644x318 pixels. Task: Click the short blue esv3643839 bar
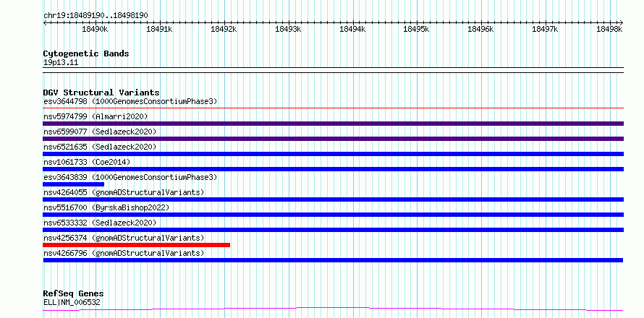point(74,184)
